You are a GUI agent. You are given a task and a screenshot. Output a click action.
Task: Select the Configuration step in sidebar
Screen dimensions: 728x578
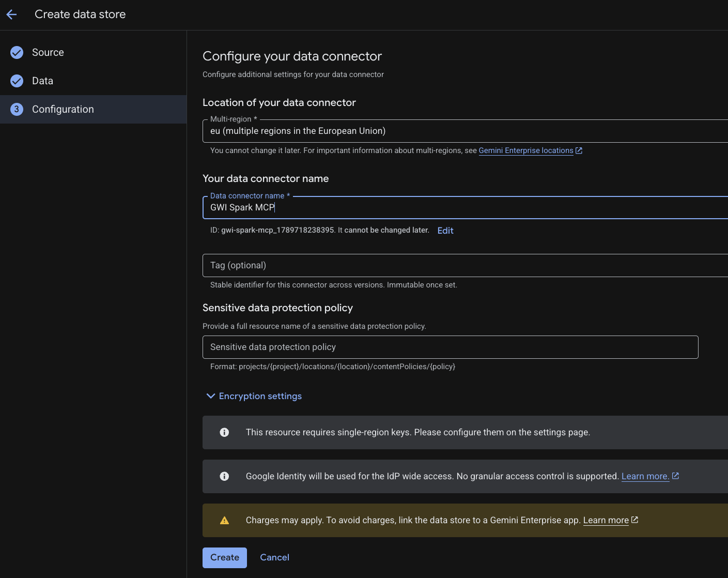[x=93, y=109]
